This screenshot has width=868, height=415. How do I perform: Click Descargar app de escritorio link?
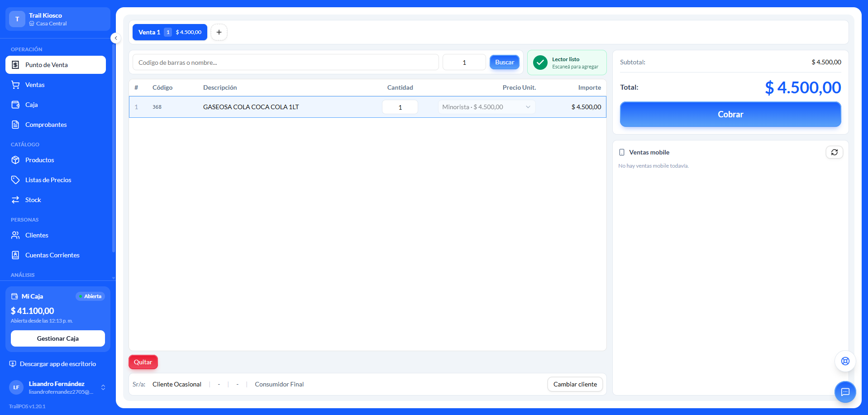58,364
